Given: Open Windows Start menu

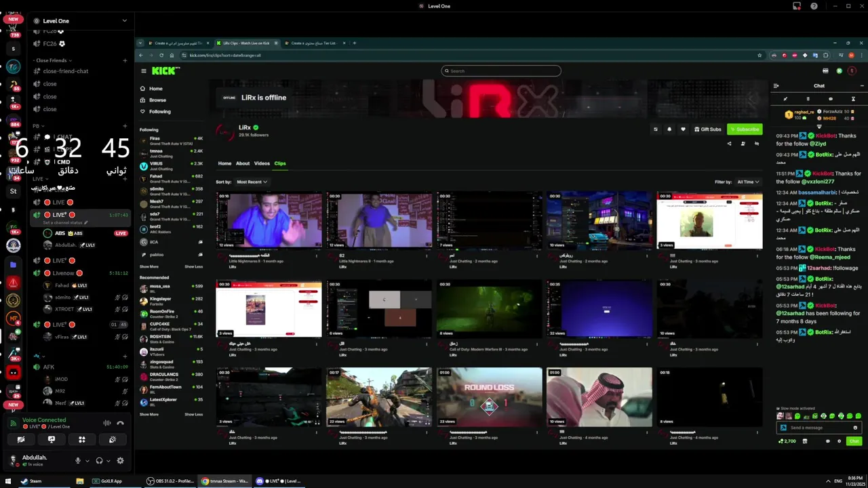Looking at the screenshot, I should (8, 481).
